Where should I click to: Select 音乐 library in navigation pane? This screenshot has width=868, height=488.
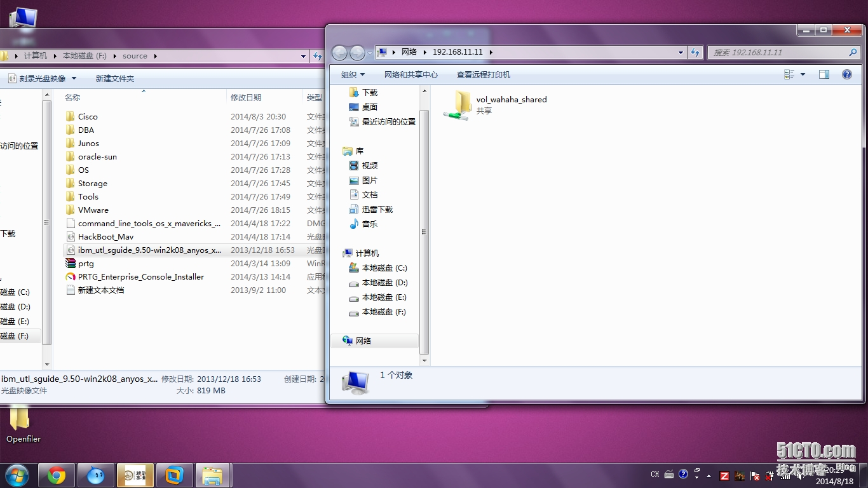364,224
